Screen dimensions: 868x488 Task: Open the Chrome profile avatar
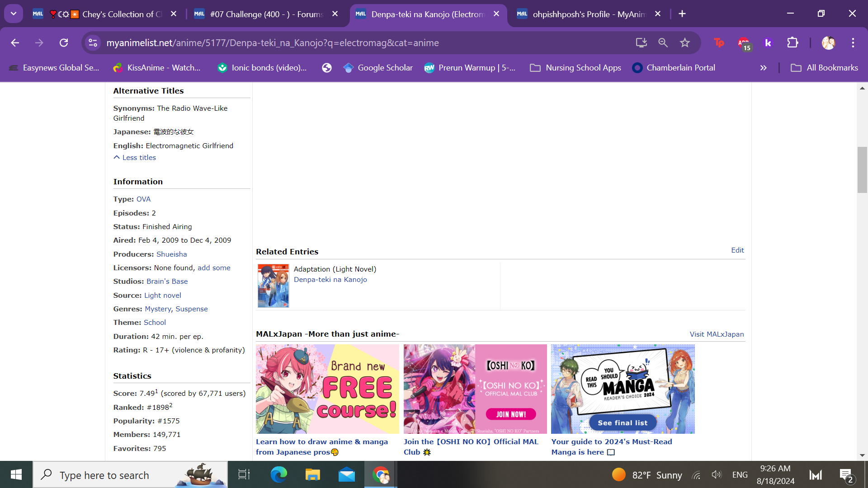pos(828,42)
